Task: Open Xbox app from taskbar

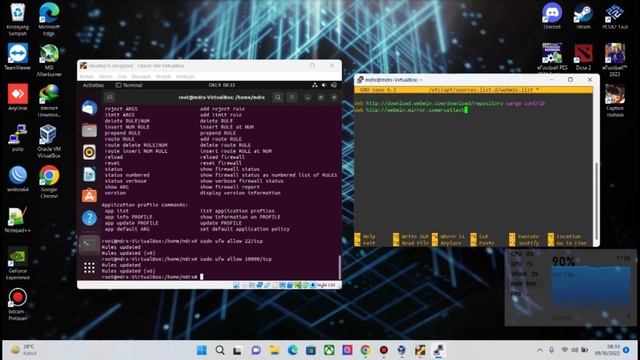Action: (329, 350)
